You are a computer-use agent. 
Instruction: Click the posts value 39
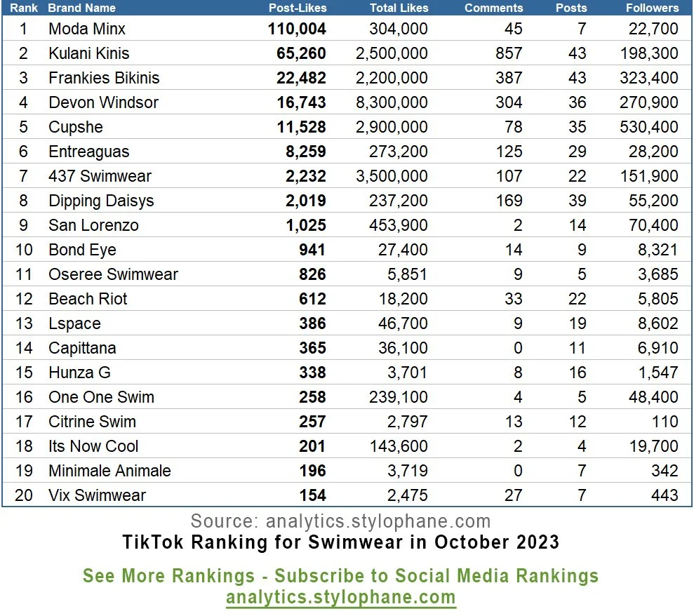[x=577, y=201]
